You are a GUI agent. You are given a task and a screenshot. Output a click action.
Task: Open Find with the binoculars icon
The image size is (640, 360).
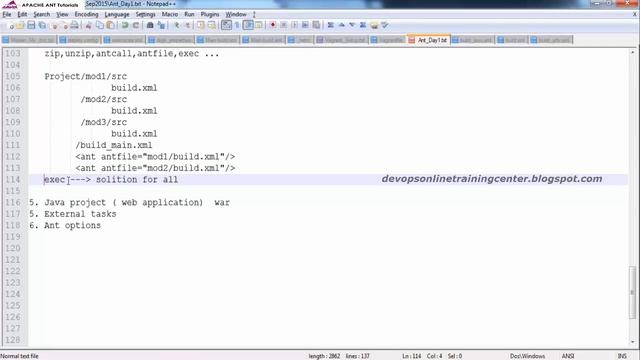(x=150, y=25)
